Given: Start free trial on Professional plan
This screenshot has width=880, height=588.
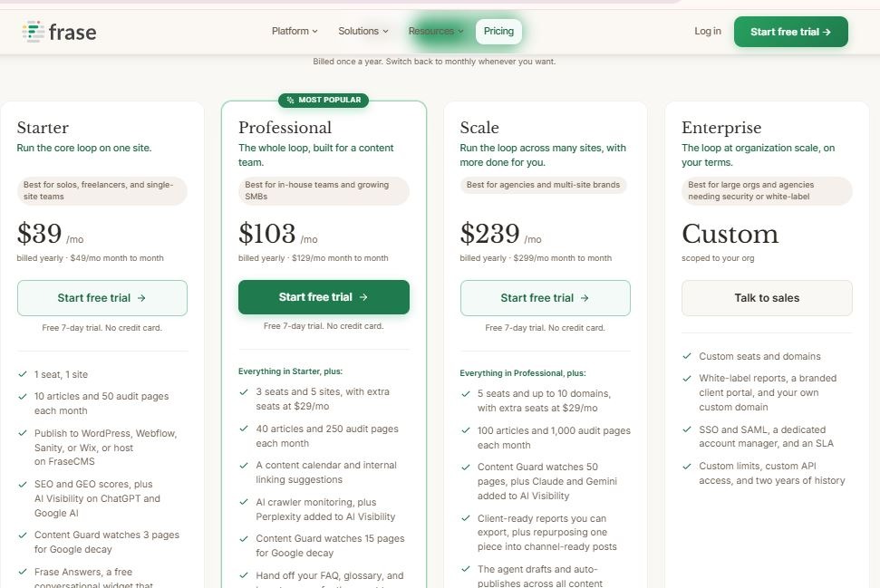Looking at the screenshot, I should [324, 297].
